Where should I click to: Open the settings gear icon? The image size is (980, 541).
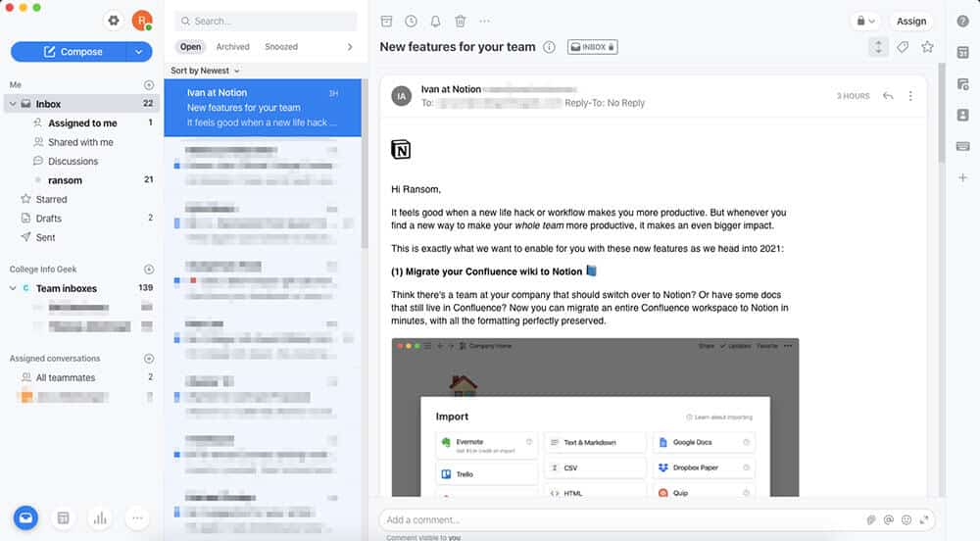coord(113,21)
